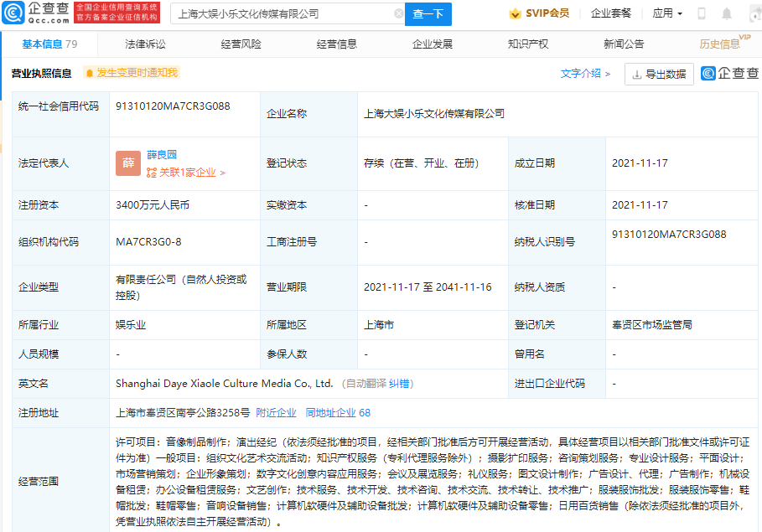Screen dimensions: 762x532
Task: Open the 企业套餐 link
Action: coord(611,13)
